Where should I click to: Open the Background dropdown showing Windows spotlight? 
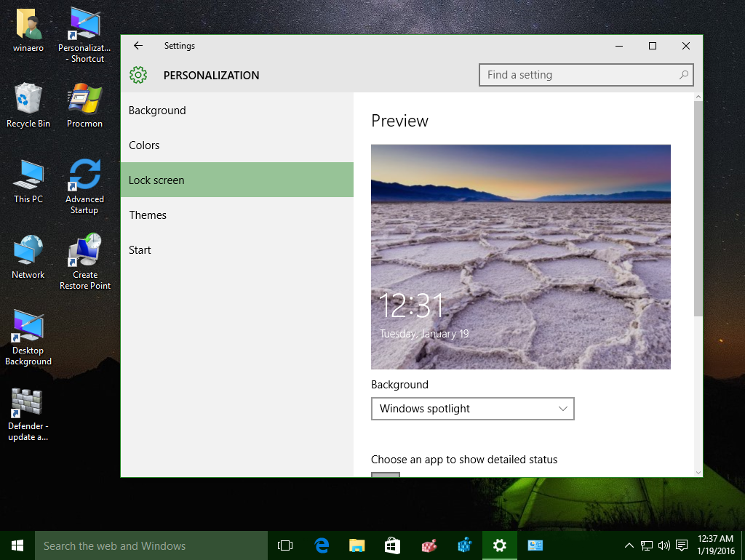472,409
